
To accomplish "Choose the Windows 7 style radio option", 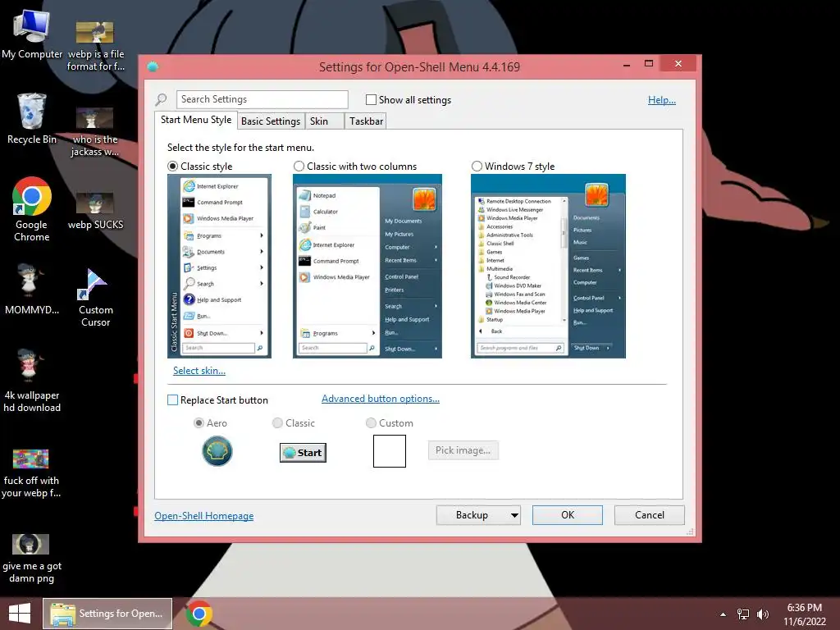I will point(477,167).
